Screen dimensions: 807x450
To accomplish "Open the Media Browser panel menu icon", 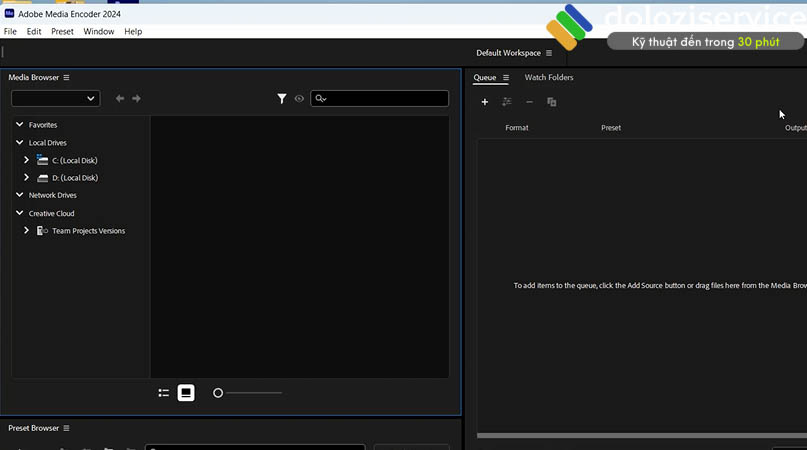I will tap(67, 78).
